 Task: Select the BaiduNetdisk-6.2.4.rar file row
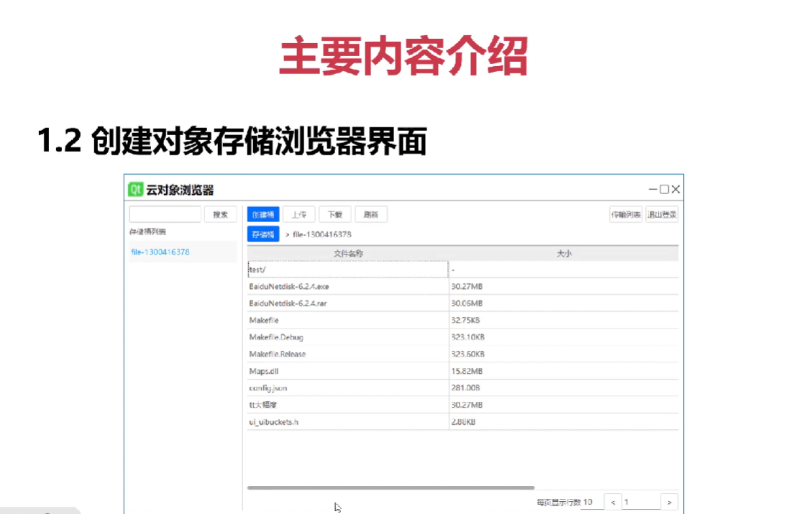(x=463, y=303)
